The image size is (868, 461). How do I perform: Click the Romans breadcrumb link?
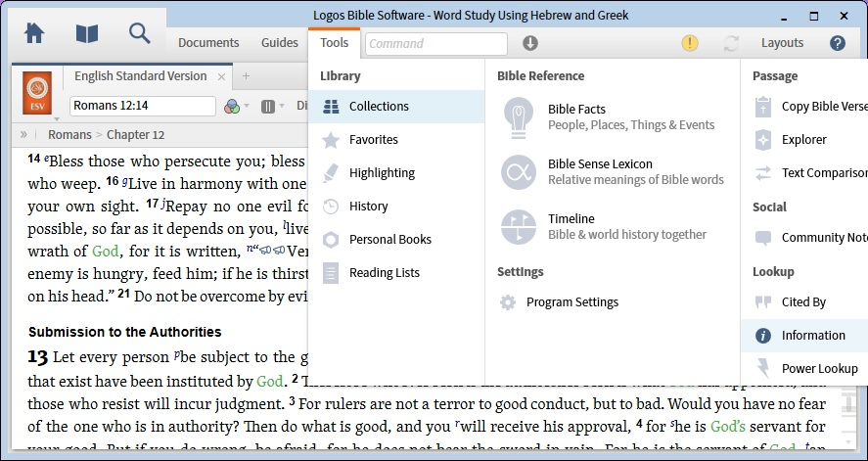click(69, 135)
